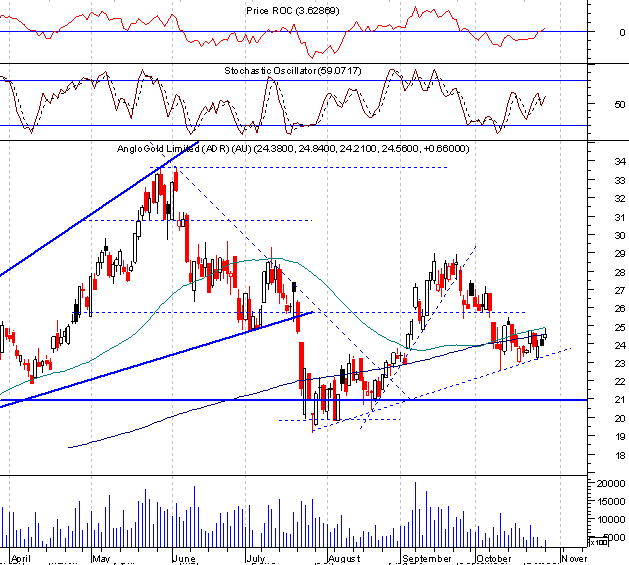629x565 pixels.
Task: Click the June month marker
Action: pos(184,559)
